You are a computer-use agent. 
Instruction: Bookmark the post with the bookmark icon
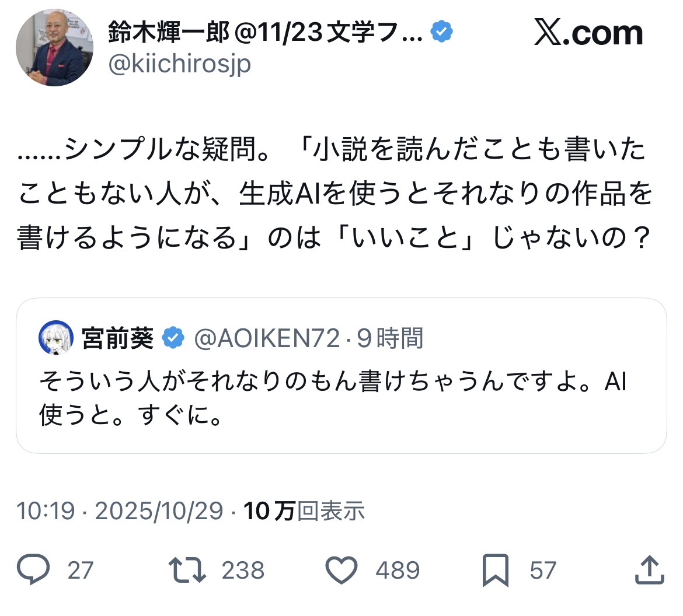click(496, 570)
